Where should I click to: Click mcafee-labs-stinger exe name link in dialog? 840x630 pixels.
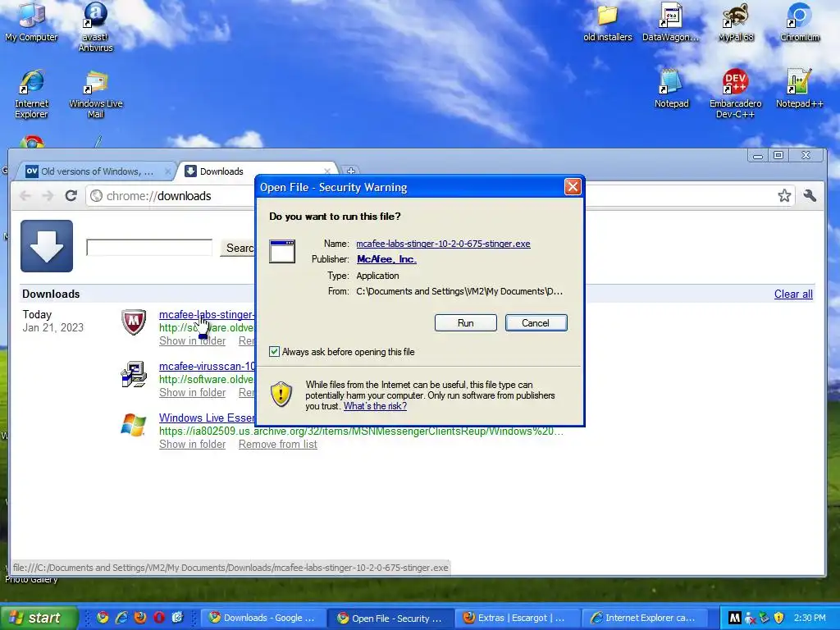pos(443,244)
